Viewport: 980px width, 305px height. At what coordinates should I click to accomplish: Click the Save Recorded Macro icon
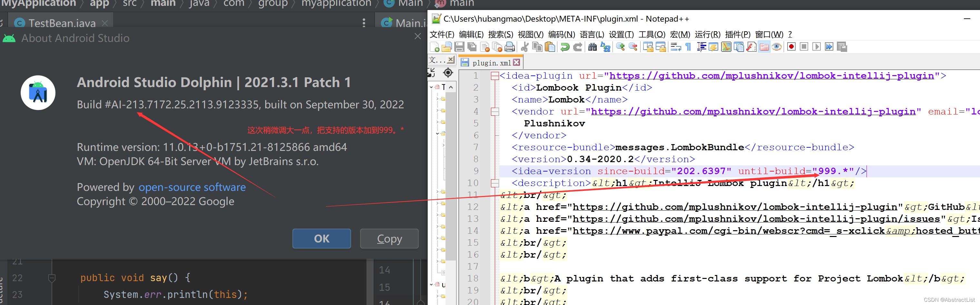click(x=842, y=47)
